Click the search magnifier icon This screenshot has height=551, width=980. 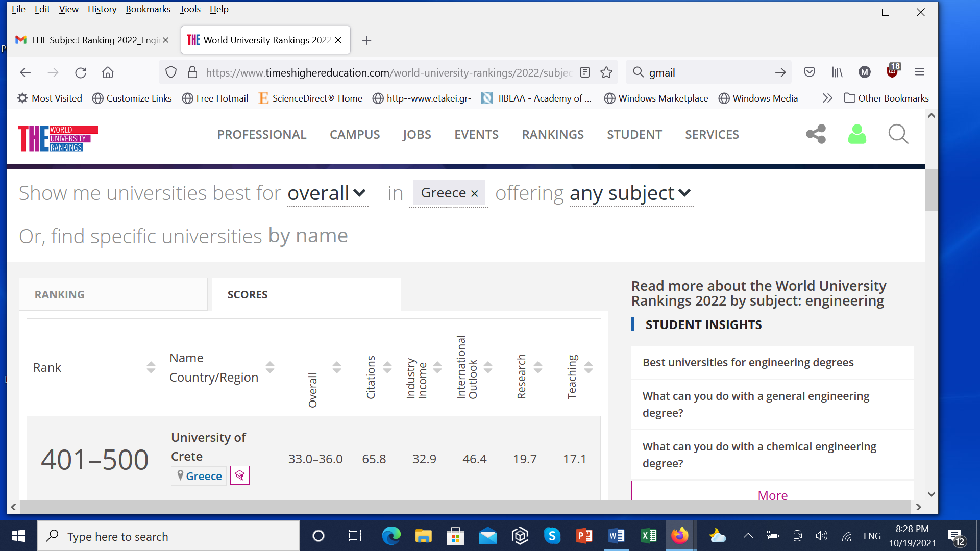pyautogui.click(x=900, y=135)
